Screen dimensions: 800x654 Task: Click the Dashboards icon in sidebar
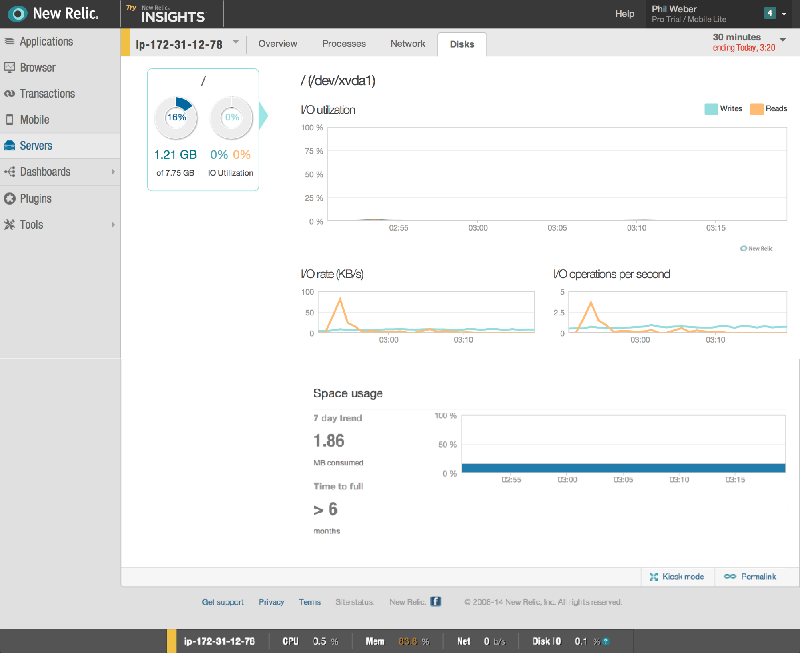[x=9, y=172]
